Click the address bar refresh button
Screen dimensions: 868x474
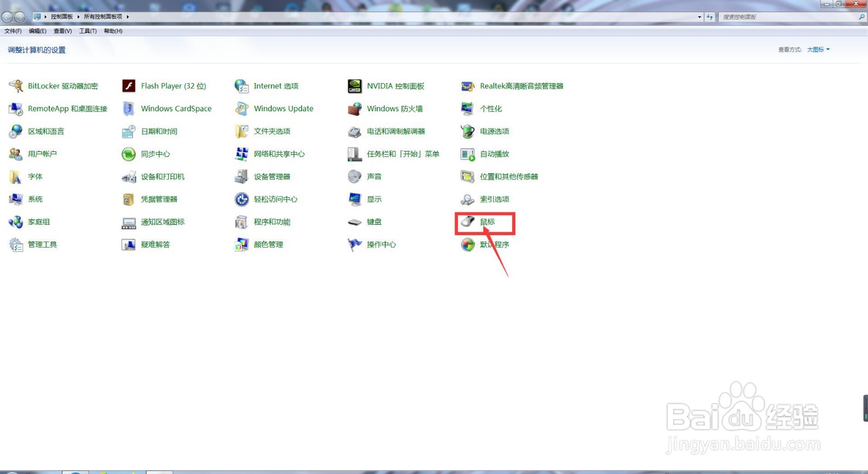pyautogui.click(x=710, y=17)
